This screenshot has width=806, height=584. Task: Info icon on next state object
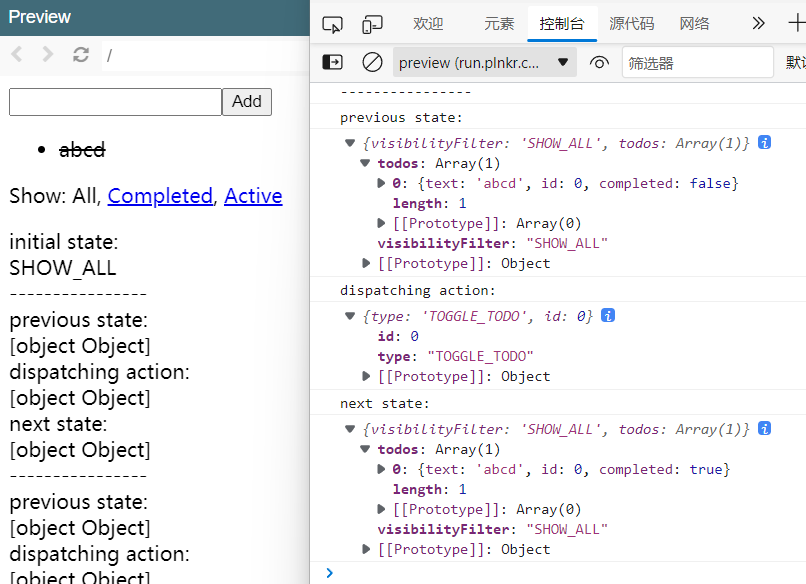764,428
